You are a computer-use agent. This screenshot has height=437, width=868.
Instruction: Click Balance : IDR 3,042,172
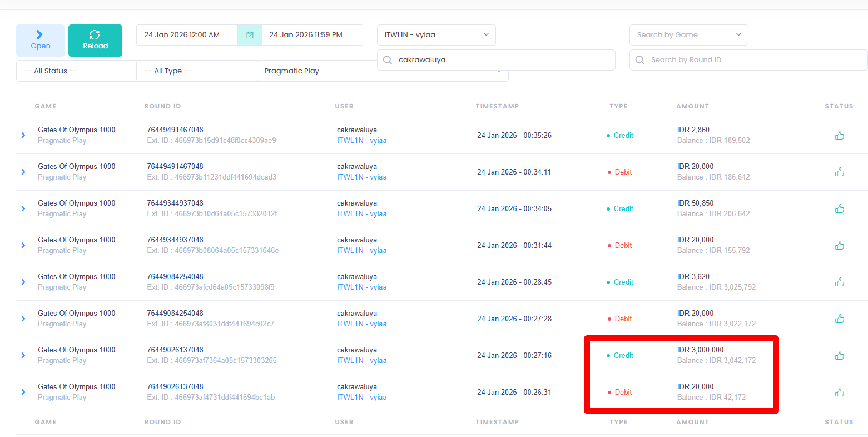(717, 361)
